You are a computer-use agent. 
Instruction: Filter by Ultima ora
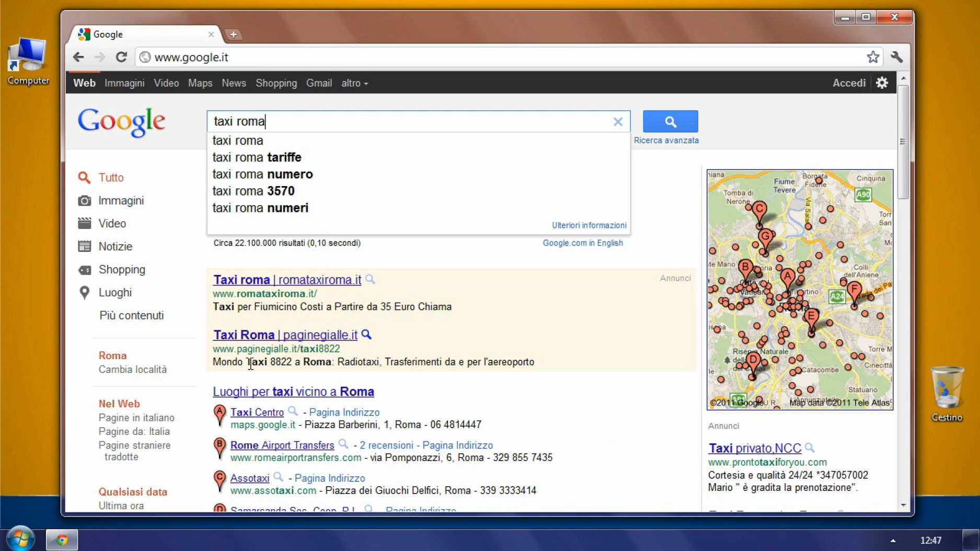(121, 506)
